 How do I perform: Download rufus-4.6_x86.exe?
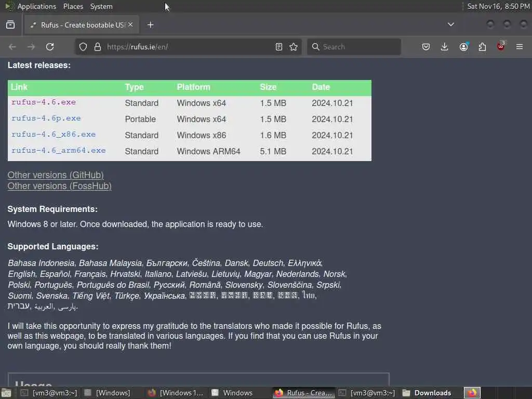(54, 135)
